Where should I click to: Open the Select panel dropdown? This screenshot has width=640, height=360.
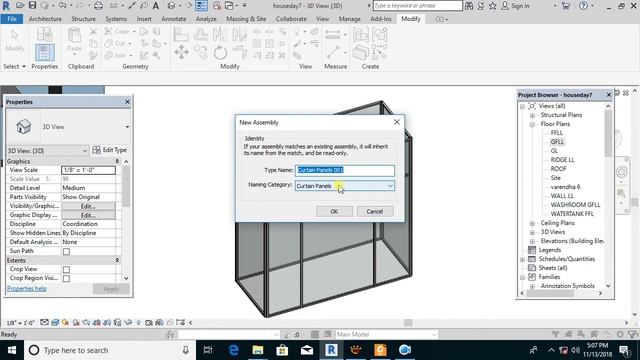[14, 66]
